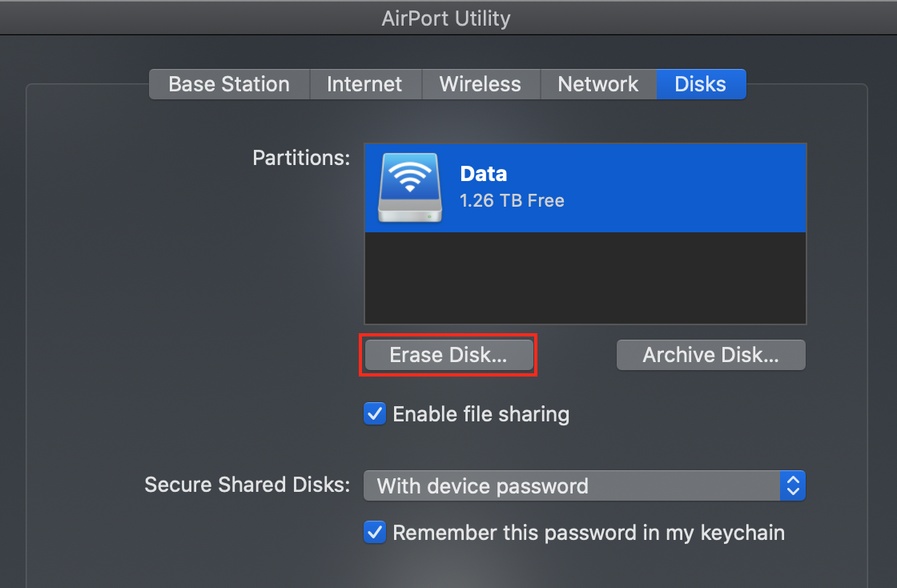The width and height of the screenshot is (897, 588).
Task: Click the Enable file sharing label
Action: tap(481, 414)
